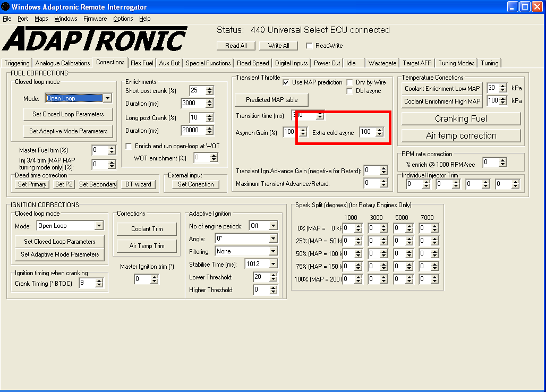Switch to the Target AFR tab
This screenshot has height=392, width=546.
pyautogui.click(x=417, y=63)
